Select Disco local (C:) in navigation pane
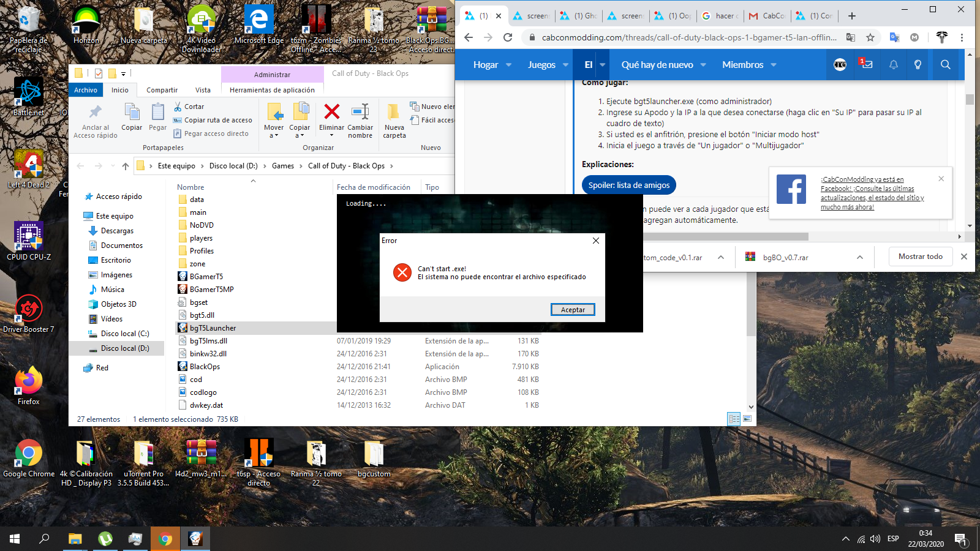980x551 pixels. [x=124, y=334]
